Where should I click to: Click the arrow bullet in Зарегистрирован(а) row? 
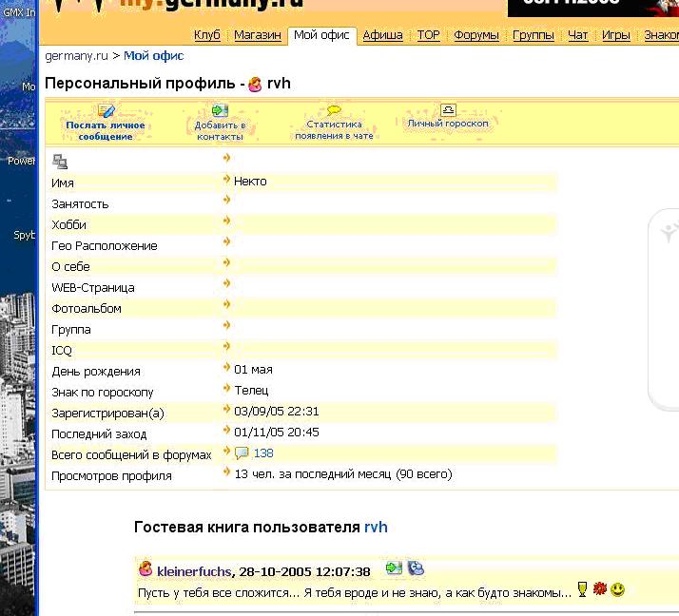(226, 409)
